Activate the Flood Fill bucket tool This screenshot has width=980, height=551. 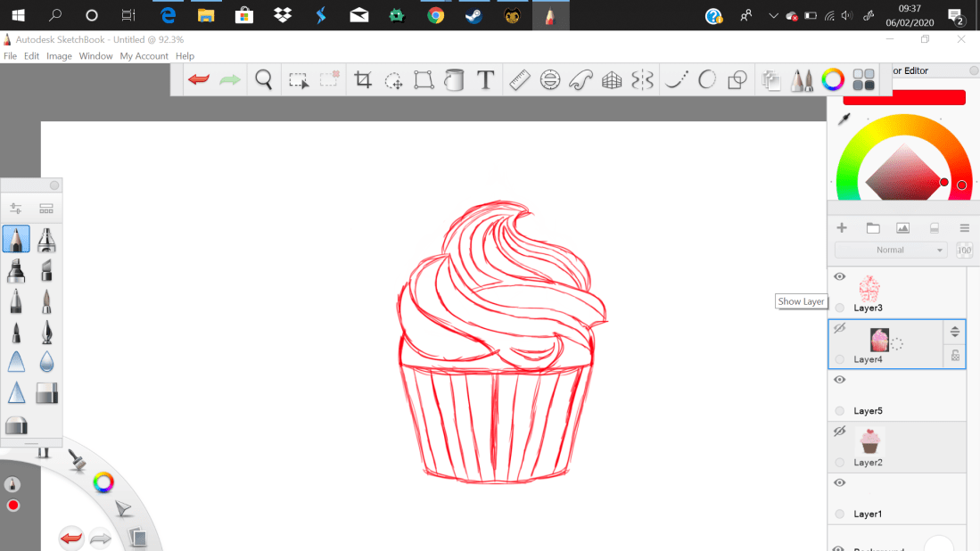454,80
